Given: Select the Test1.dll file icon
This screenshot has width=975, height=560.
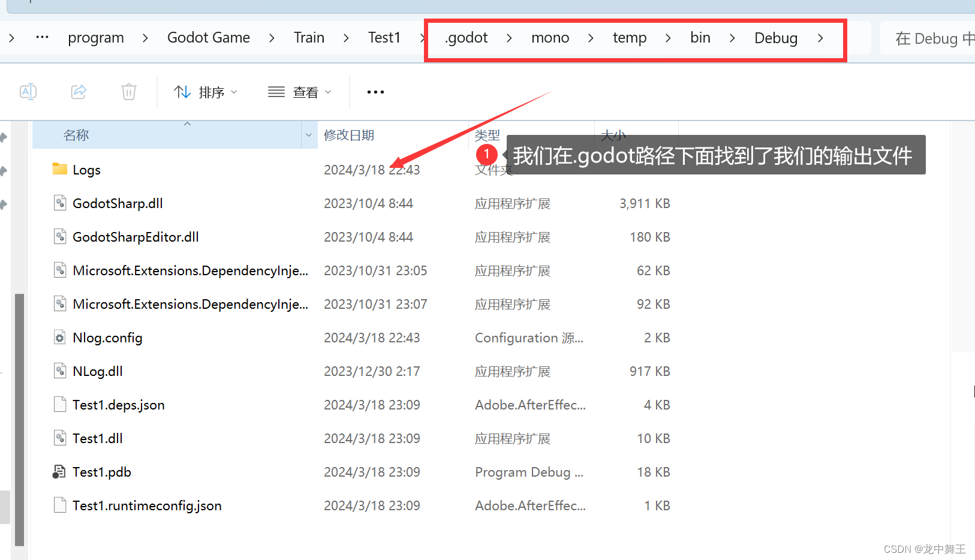Looking at the screenshot, I should (60, 438).
